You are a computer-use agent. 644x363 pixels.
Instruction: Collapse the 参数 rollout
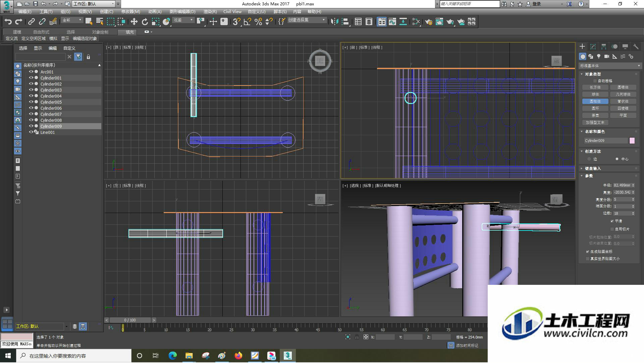click(589, 176)
